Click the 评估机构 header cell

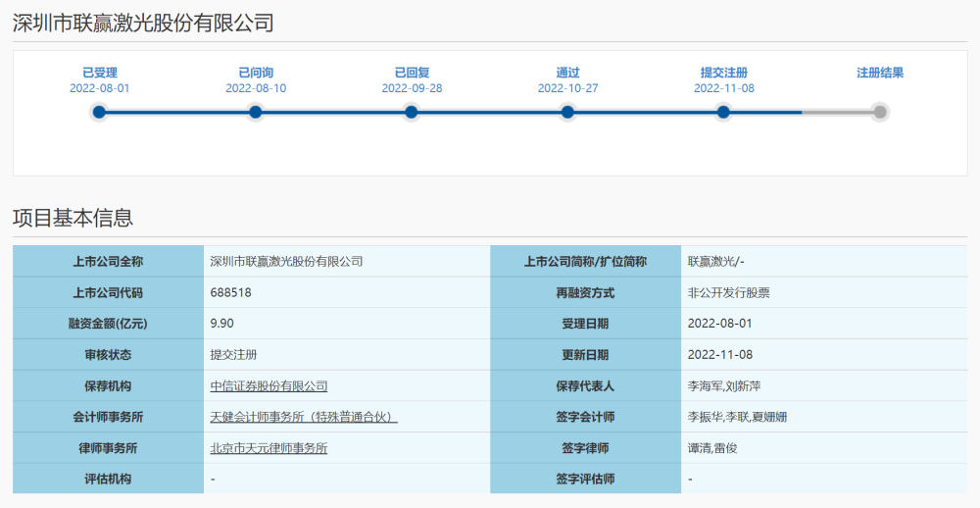108,479
